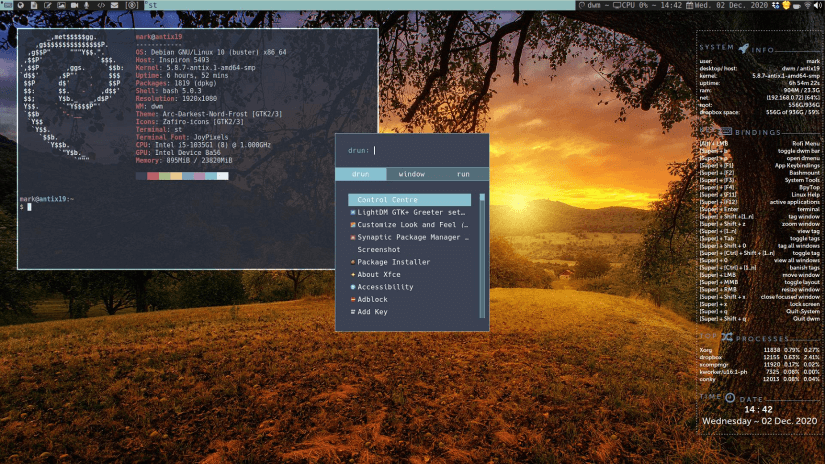The height and width of the screenshot is (464, 825).
Task: Click the date Wed. 02 Dec. 2020 in top bar
Action: (731, 5)
